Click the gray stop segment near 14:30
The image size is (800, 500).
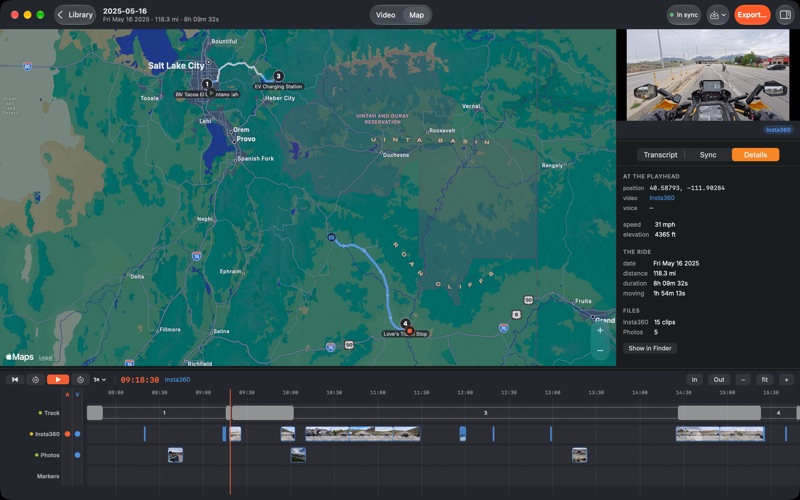(x=719, y=413)
